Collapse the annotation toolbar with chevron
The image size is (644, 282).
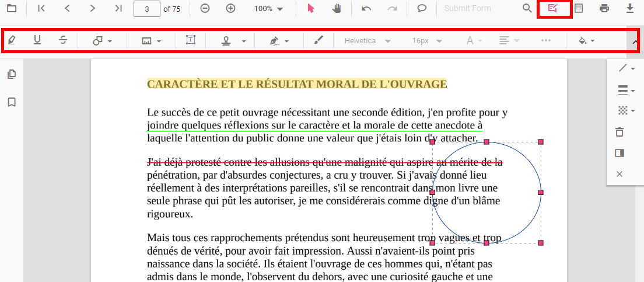(635, 42)
